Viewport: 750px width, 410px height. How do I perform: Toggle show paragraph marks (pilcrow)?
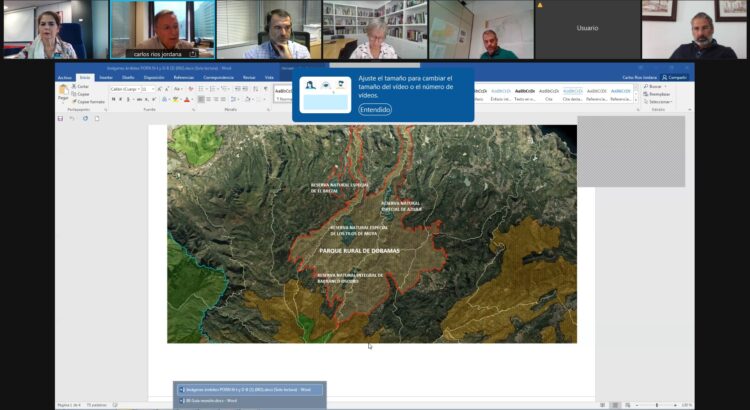coord(266,89)
